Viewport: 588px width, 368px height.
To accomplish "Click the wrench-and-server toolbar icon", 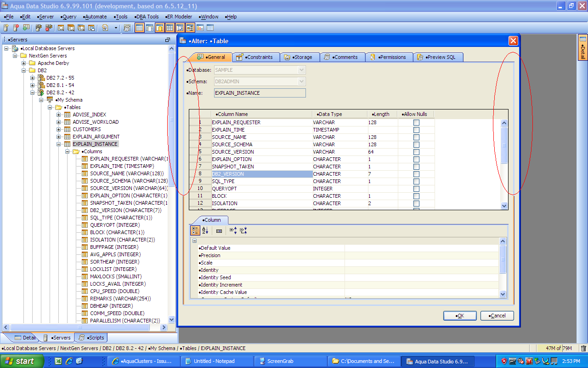I will point(39,28).
